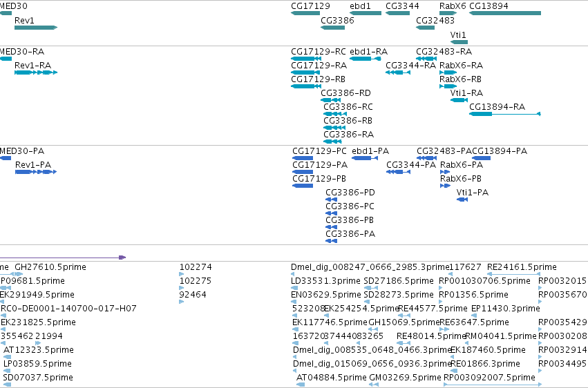Select EST EP11430.3prime
Viewport: 588px width, 388px height.
[506, 309]
